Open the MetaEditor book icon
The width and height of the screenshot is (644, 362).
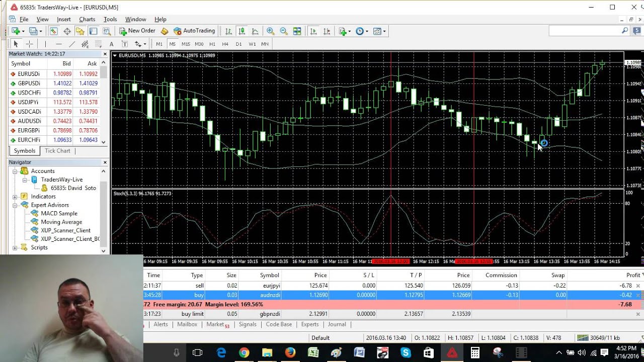(x=165, y=31)
